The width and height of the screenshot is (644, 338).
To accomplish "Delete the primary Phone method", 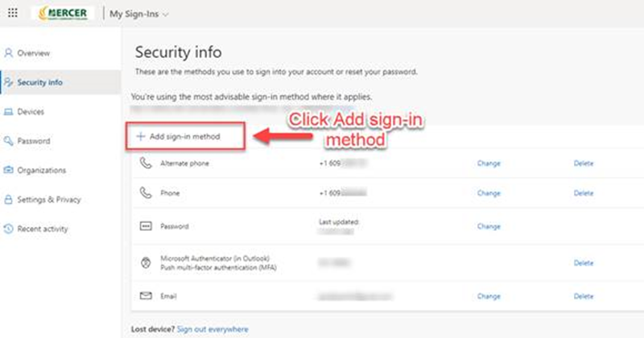I will [x=583, y=193].
